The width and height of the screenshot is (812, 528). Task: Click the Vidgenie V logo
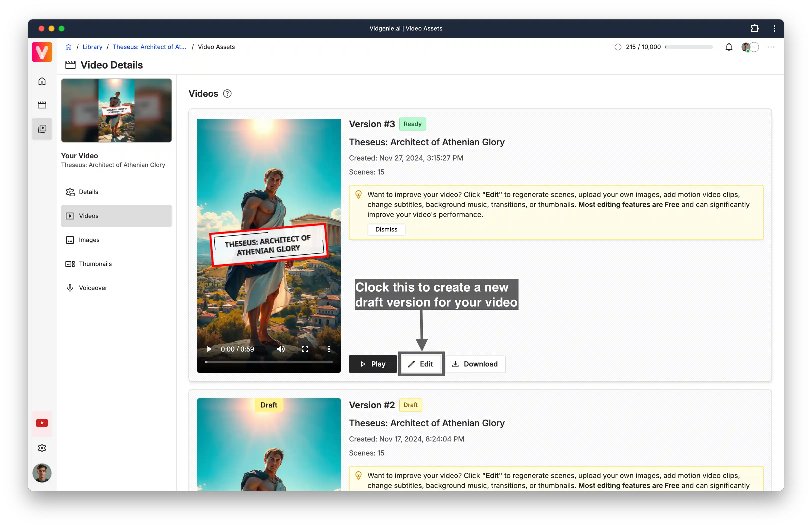pyautogui.click(x=42, y=52)
